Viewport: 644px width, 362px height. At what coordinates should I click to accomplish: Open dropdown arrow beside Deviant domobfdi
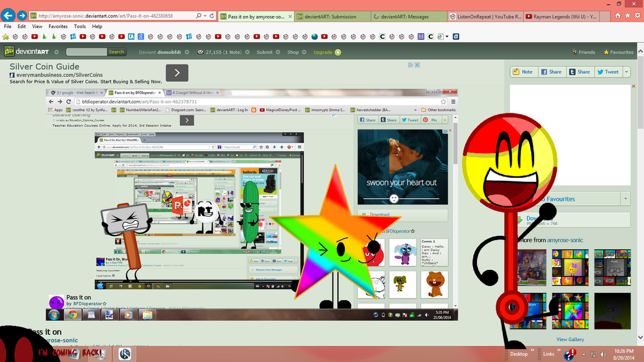pos(187,52)
